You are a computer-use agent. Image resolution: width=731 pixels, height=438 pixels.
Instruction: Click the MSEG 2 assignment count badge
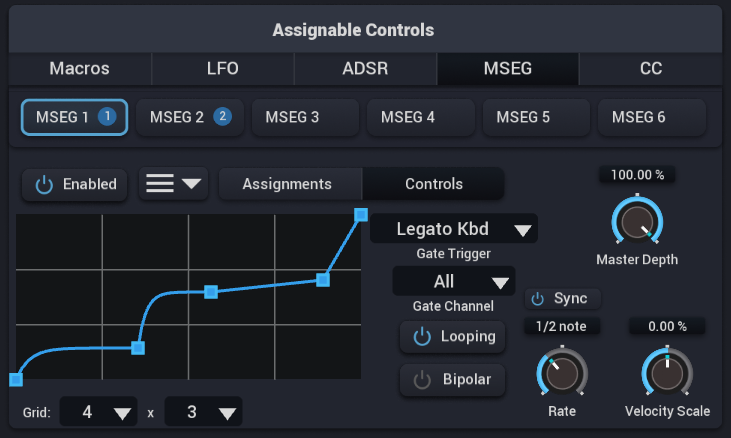click(x=222, y=116)
